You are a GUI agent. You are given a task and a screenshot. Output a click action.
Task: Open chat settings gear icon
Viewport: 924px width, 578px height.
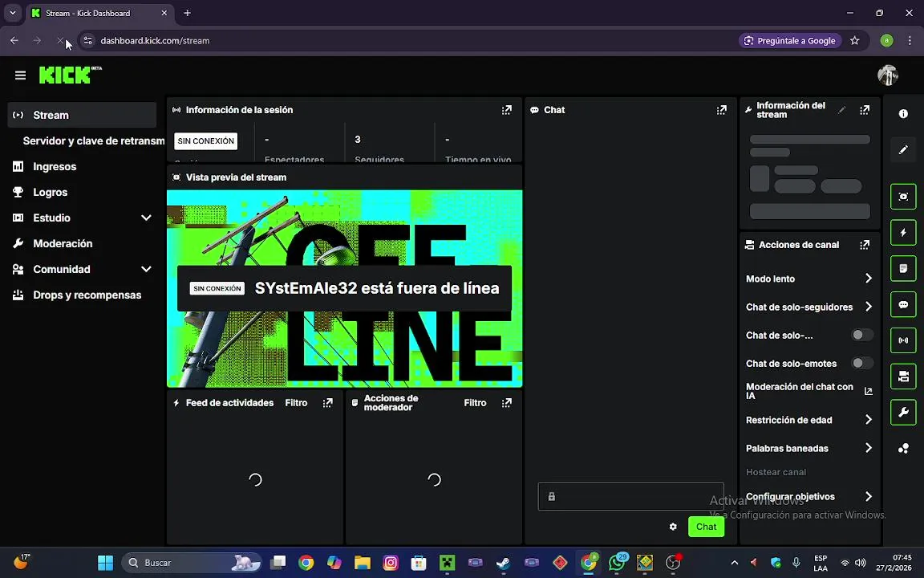[673, 527]
